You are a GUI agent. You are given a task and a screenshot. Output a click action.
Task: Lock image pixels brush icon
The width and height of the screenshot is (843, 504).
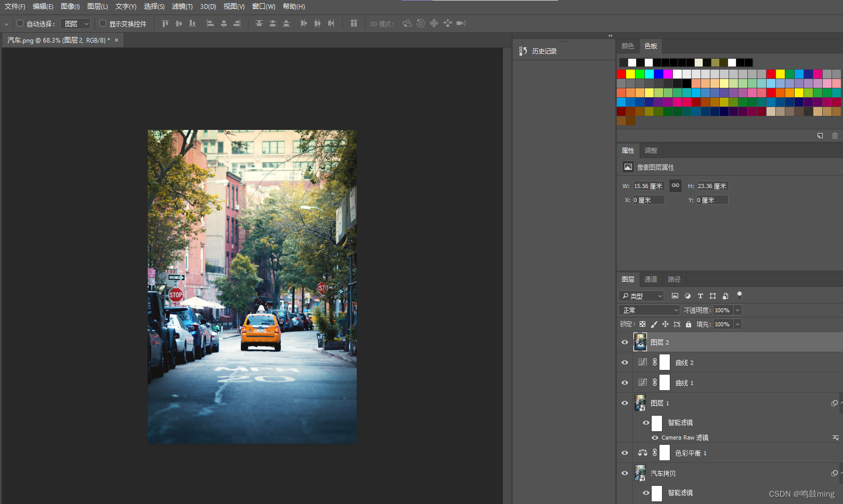(654, 324)
